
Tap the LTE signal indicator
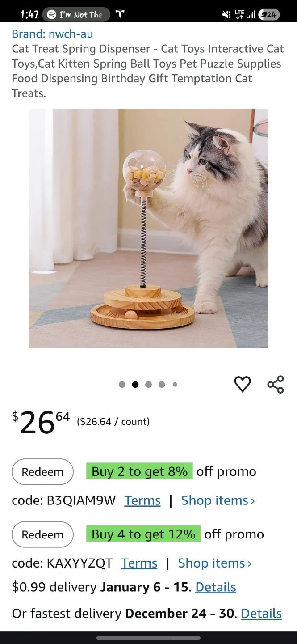(x=239, y=15)
